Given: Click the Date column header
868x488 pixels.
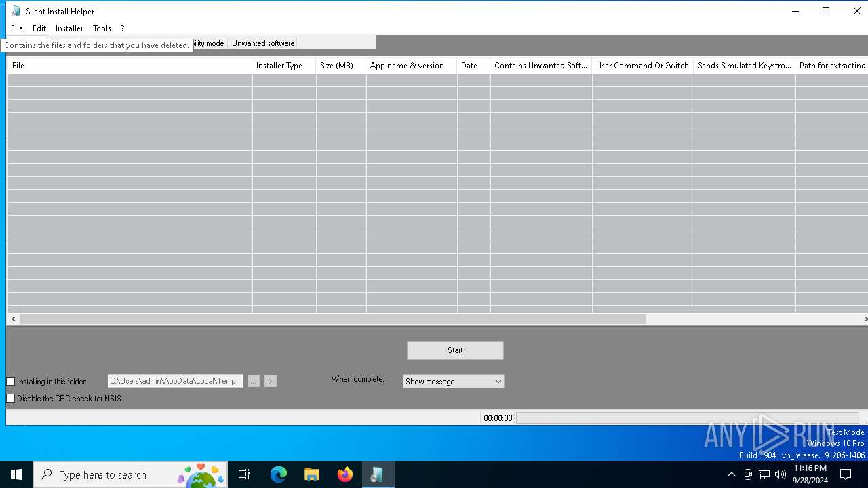Looking at the screenshot, I should click(x=473, y=66).
